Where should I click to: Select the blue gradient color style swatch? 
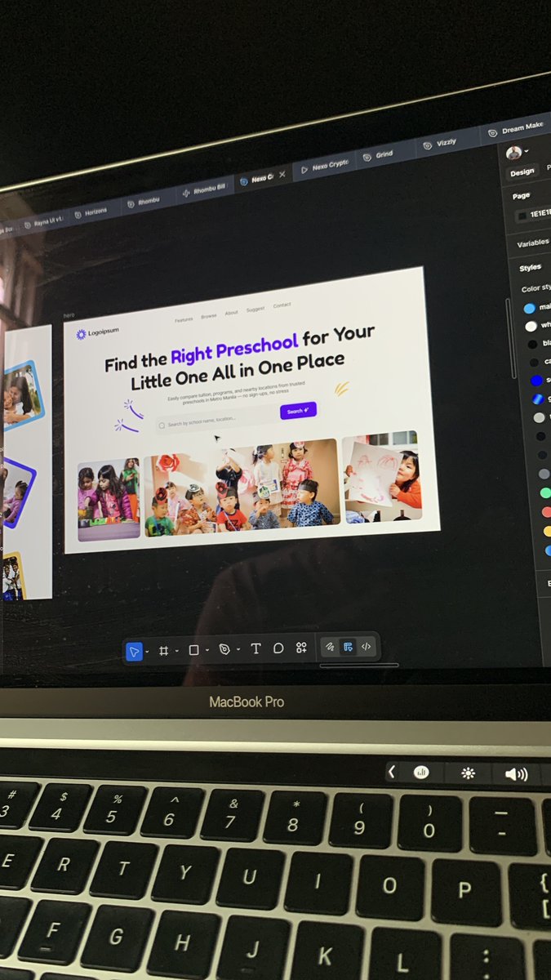pyautogui.click(x=538, y=399)
